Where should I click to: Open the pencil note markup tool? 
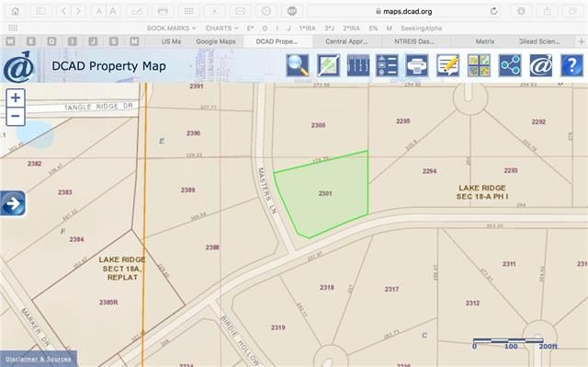tap(447, 65)
